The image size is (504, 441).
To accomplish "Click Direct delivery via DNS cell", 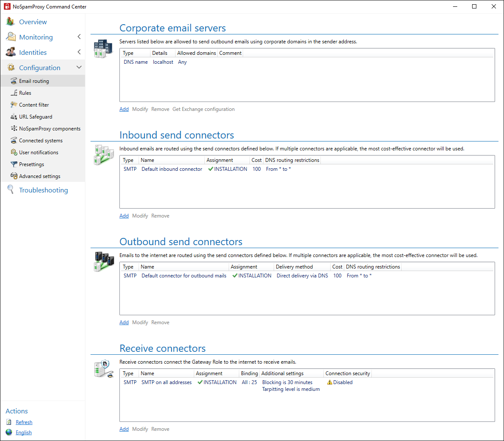I will [302, 276].
